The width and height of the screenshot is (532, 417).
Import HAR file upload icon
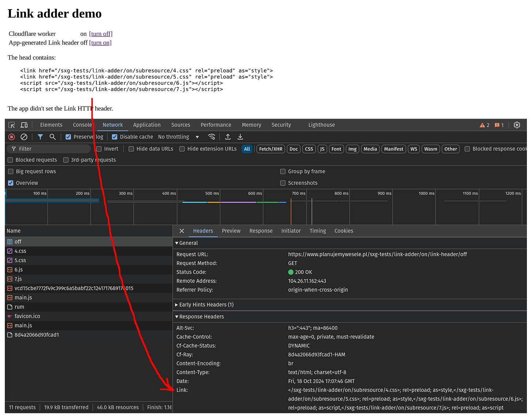[228, 137]
